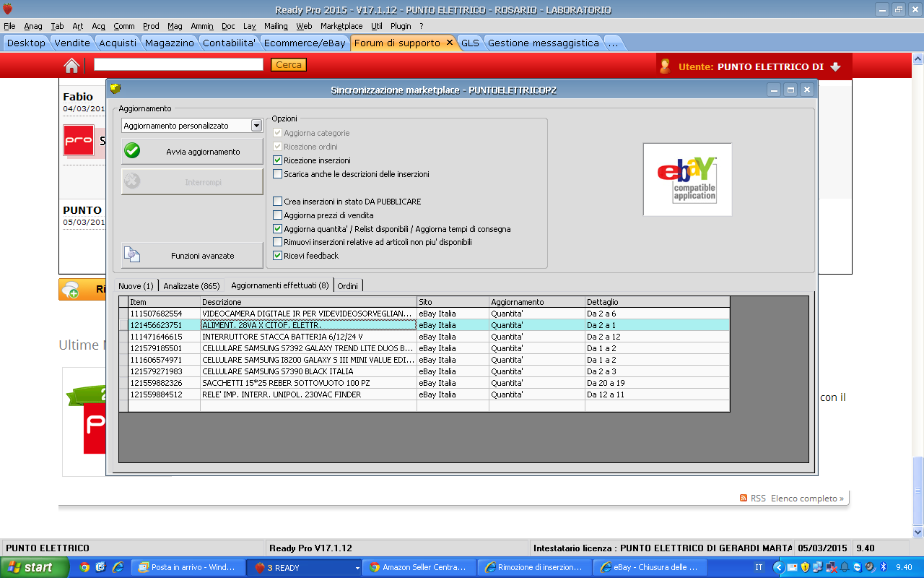
Task: Open the user menu down arrow
Action: (835, 66)
